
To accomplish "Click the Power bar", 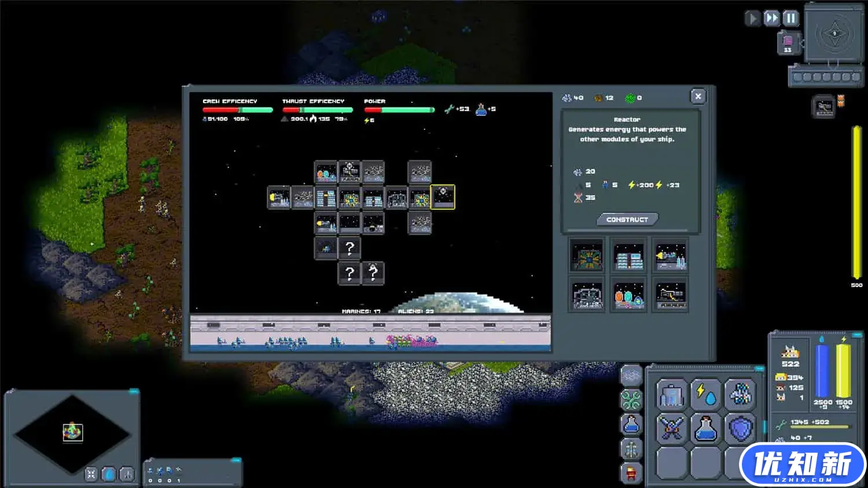I will pyautogui.click(x=399, y=109).
